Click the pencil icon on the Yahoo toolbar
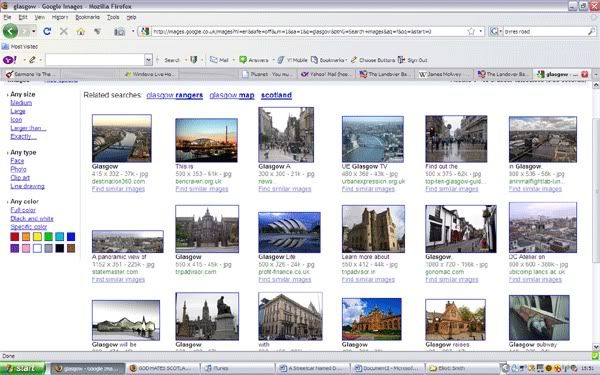The image size is (600, 375). pyautogui.click(x=33, y=60)
